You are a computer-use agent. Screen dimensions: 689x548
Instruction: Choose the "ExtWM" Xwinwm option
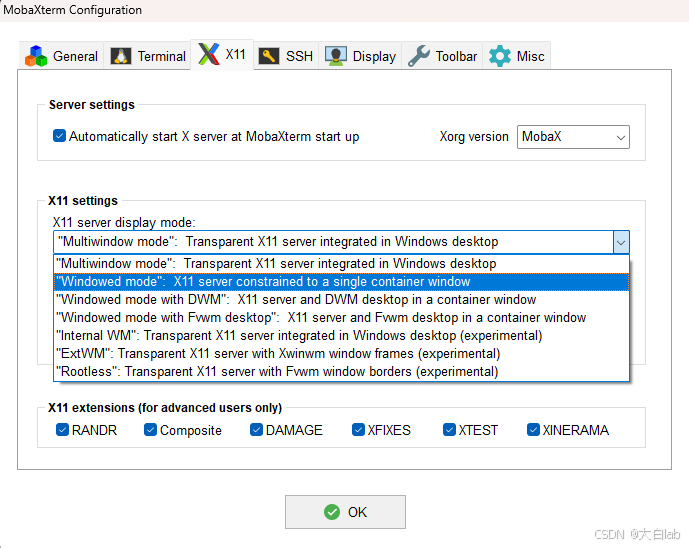(x=341, y=354)
